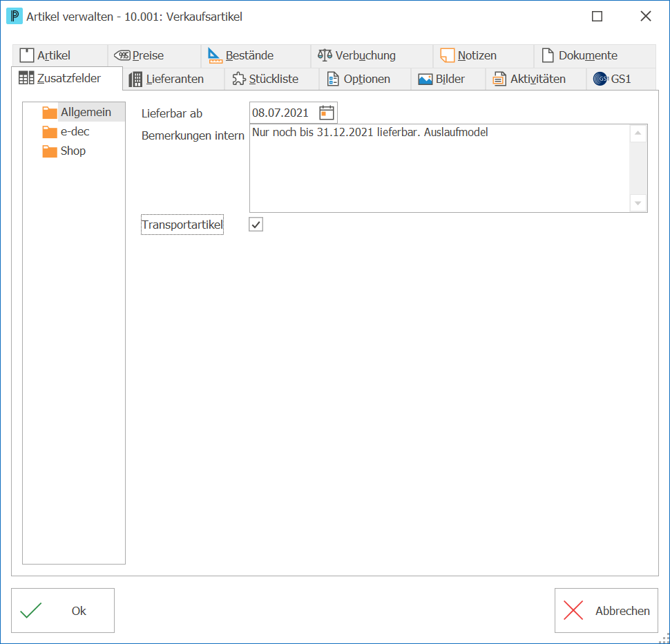Click the GS1 logo icon
670x644 pixels.
(x=600, y=79)
